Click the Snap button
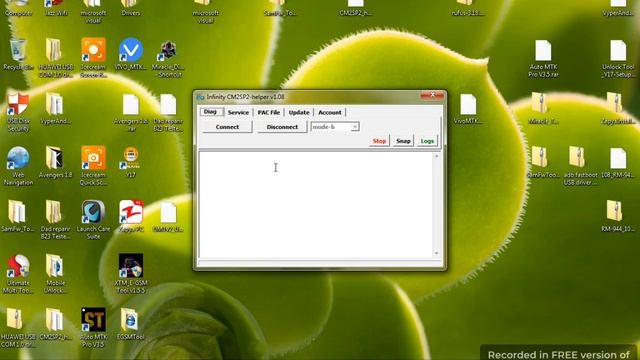Screen dimensions: 640x360 pos(403,141)
